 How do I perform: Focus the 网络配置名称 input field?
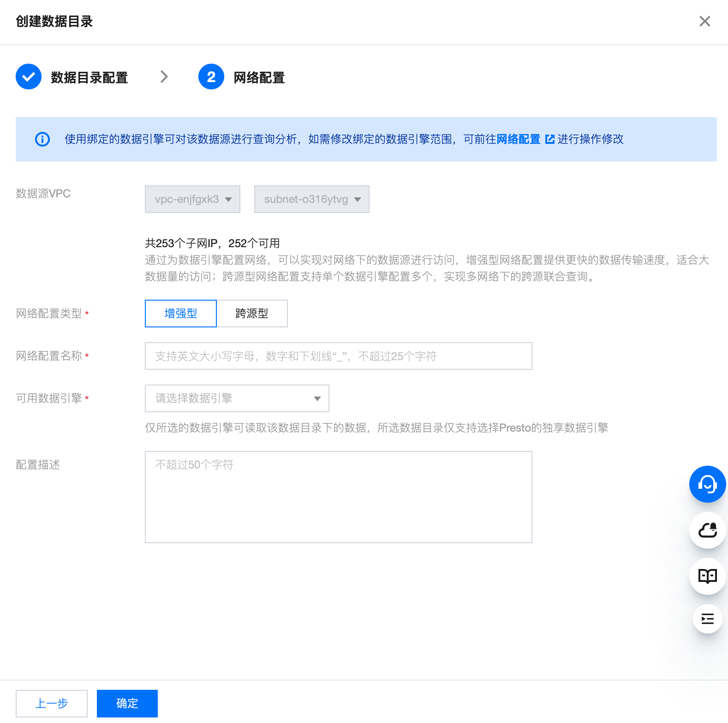coord(339,356)
